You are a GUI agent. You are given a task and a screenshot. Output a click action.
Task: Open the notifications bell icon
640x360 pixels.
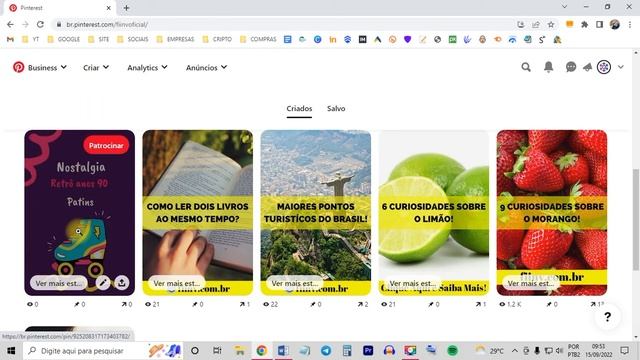[x=549, y=67]
